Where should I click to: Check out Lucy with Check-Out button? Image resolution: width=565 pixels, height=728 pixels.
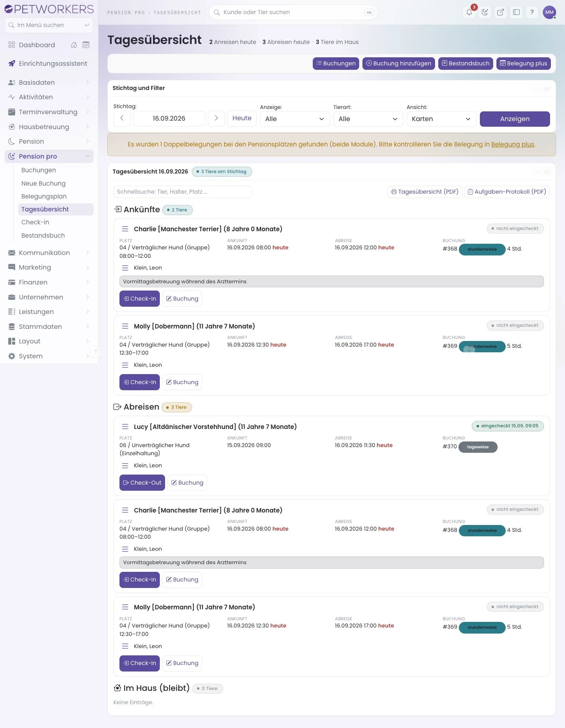142,483
